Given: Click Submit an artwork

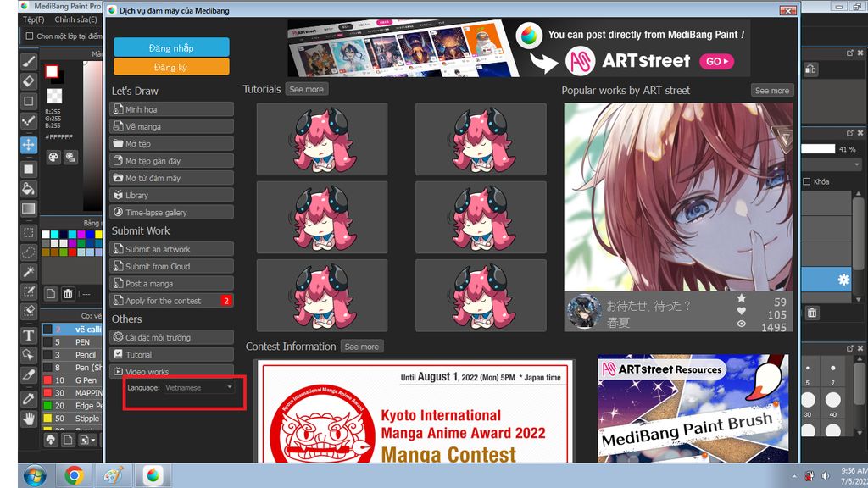Looking at the screenshot, I should [x=171, y=249].
